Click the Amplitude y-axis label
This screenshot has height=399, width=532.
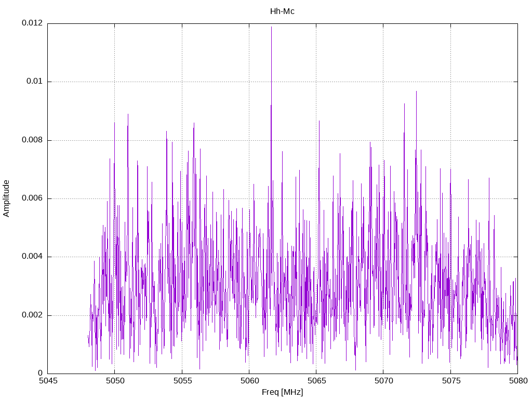pos(6,198)
